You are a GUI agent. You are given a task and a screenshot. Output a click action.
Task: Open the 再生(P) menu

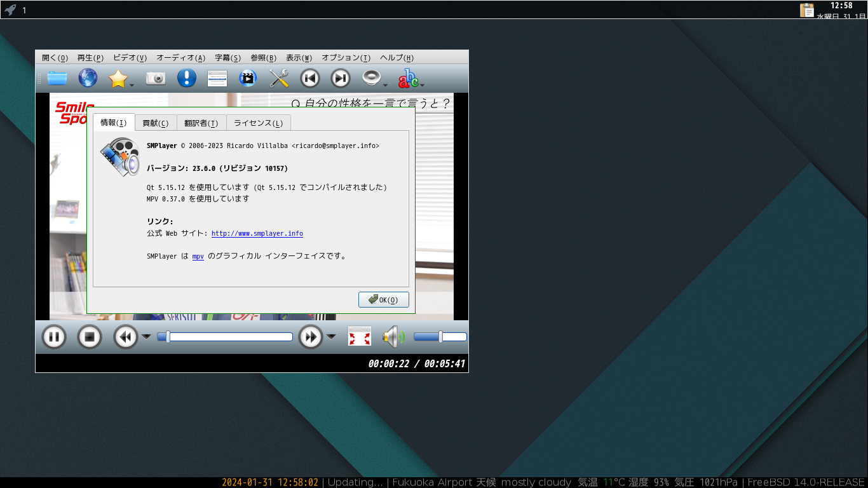[x=90, y=58]
